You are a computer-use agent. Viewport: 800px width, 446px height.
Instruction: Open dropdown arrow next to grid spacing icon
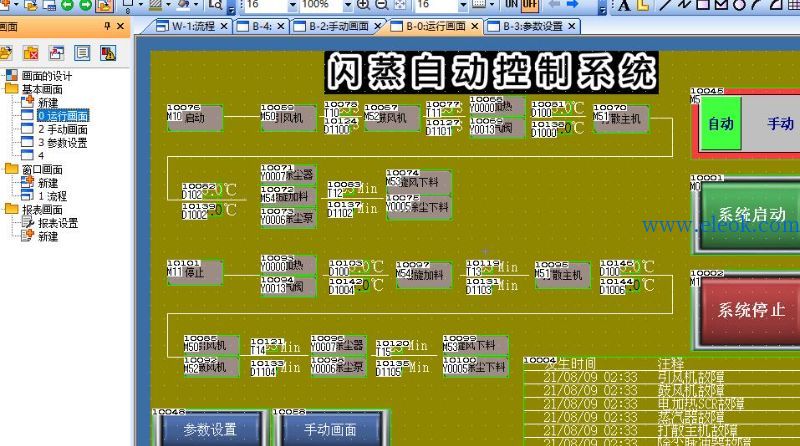[491, 5]
